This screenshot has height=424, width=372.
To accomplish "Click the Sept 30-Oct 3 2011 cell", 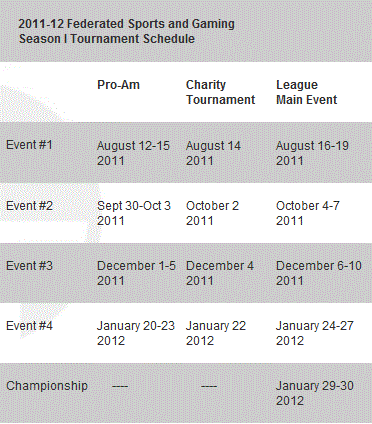I will click(134, 213).
